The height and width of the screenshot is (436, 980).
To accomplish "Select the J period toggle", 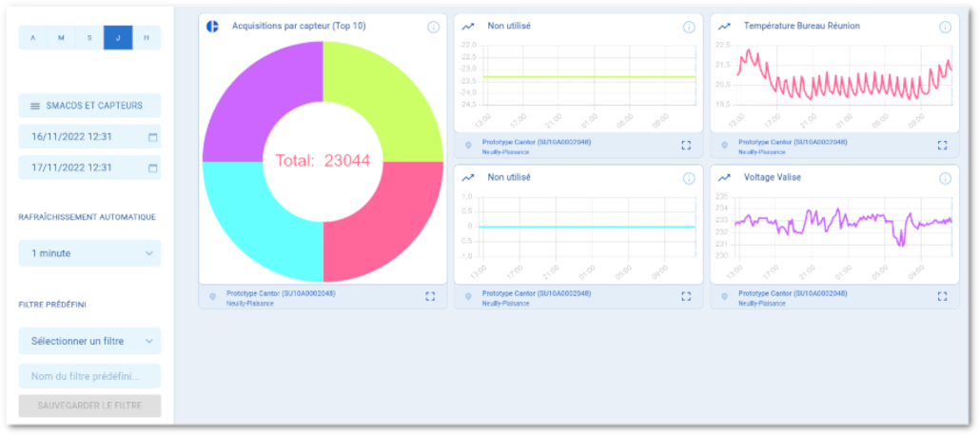I will click(x=118, y=38).
